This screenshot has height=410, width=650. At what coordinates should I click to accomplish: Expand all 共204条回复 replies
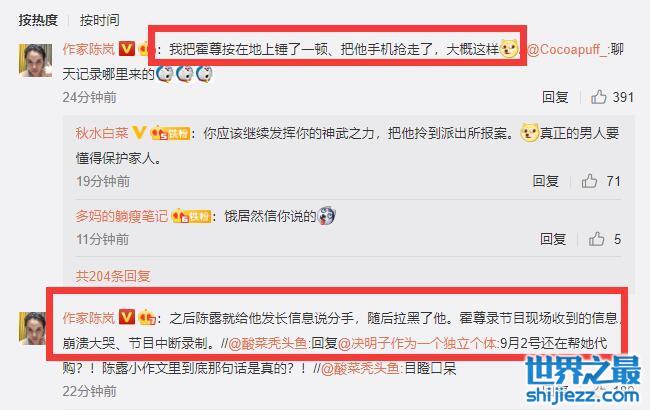pos(113,276)
